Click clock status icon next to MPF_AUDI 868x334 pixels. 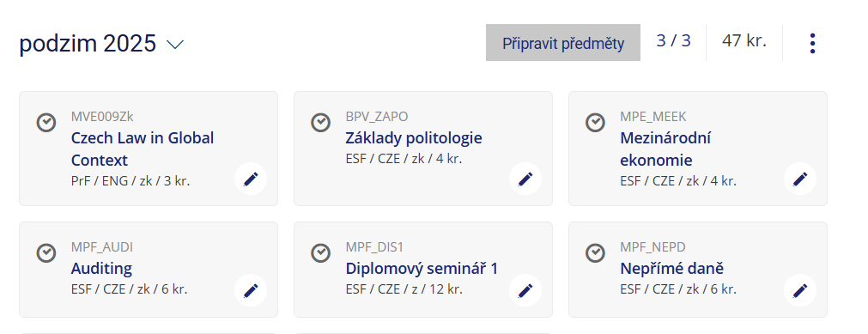tap(46, 253)
